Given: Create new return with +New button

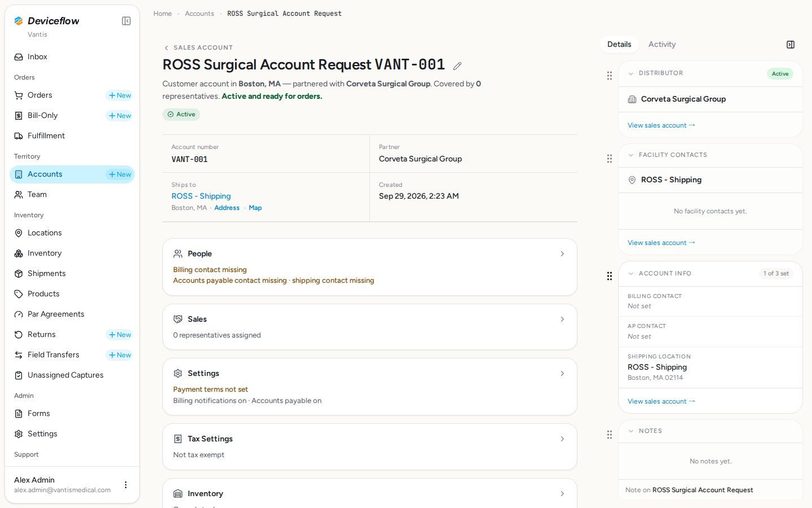Looking at the screenshot, I should (120, 335).
